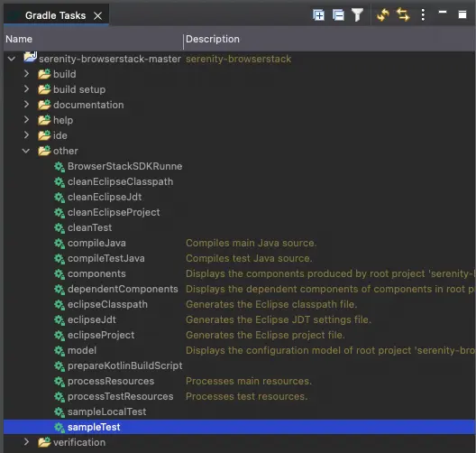Click the build folder icon
This screenshot has width=476, height=453.
coord(44,74)
